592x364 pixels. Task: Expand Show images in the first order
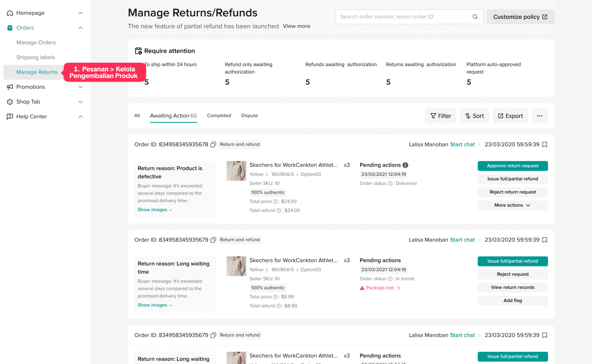click(x=155, y=210)
